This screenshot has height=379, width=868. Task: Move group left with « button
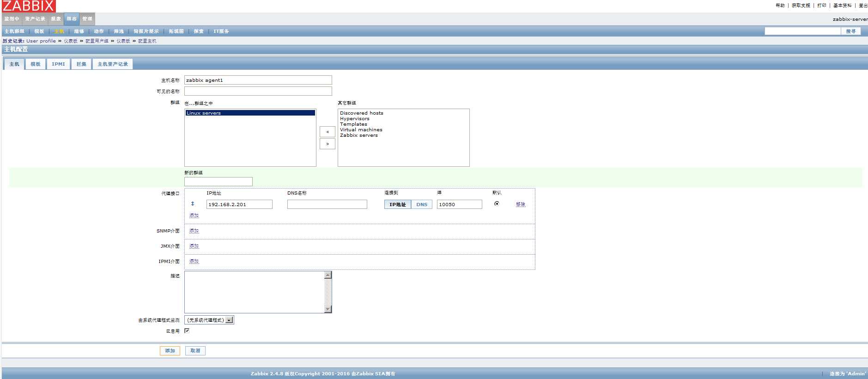click(328, 132)
